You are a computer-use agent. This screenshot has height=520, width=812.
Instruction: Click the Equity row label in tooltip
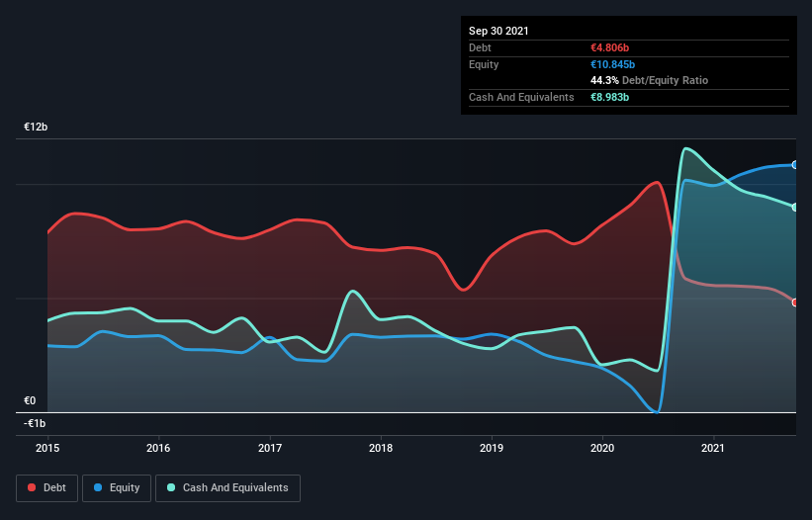coord(484,64)
